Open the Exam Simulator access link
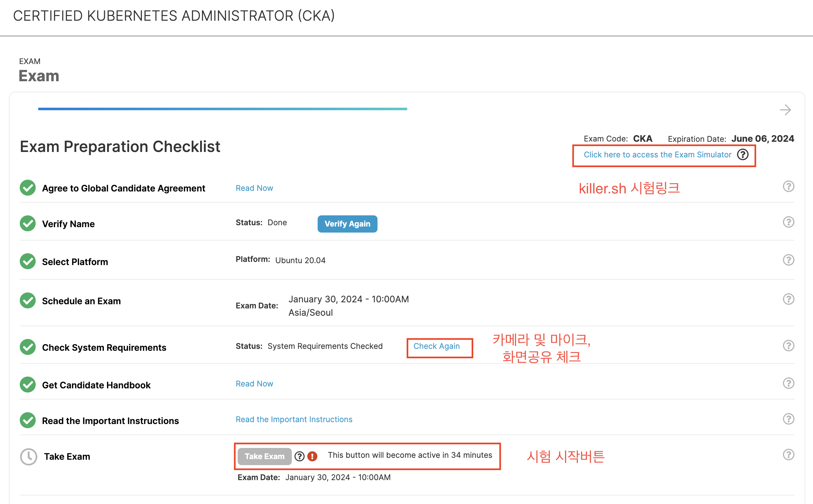This screenshot has height=504, width=813. [x=657, y=155]
